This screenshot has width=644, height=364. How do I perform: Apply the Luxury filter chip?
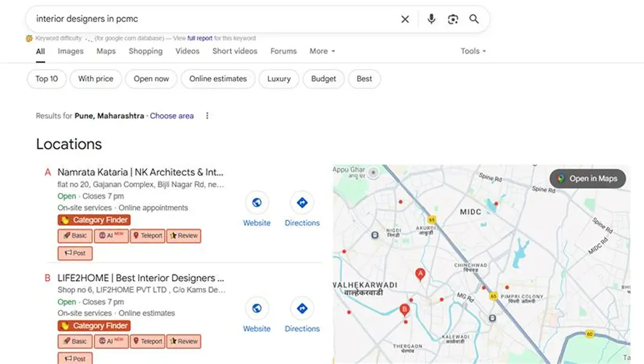[279, 79]
